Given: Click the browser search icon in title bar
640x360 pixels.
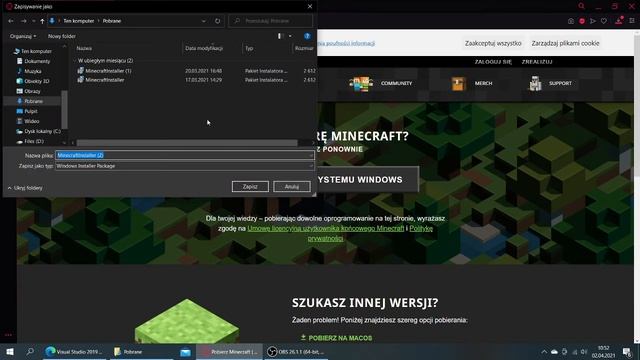Looking at the screenshot, I should (581, 6).
